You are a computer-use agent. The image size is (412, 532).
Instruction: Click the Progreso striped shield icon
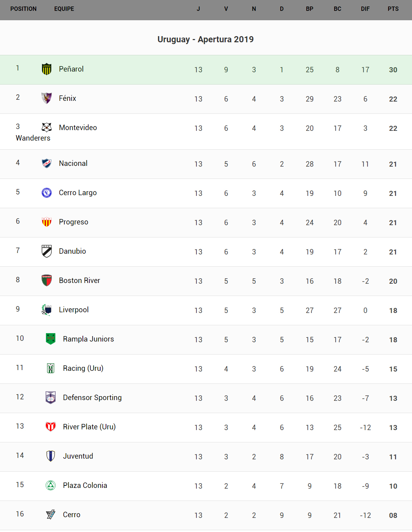tap(47, 222)
